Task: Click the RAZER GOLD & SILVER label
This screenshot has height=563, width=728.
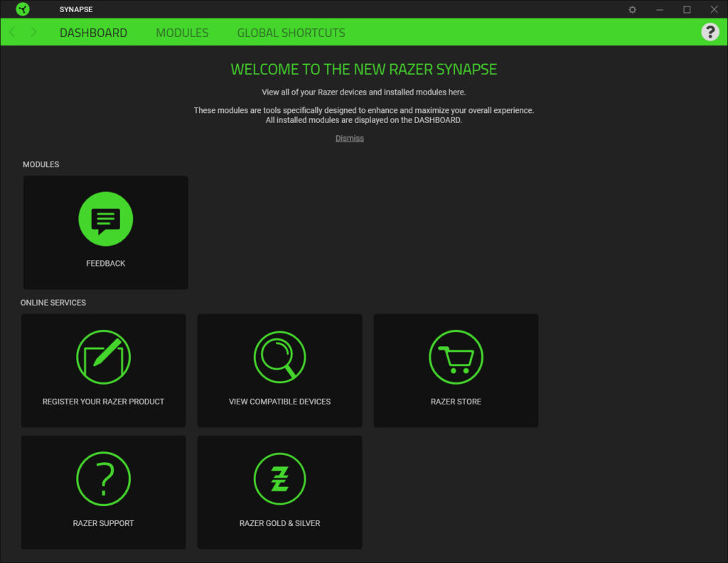Action: 279,523
